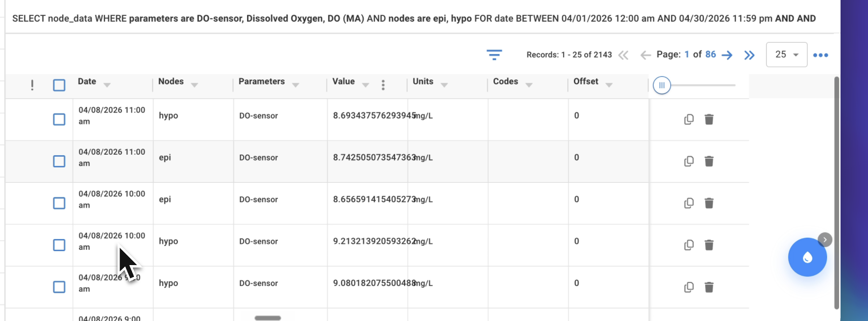Copy the hypo 8.693 record row
Screen dimensions: 868x321
[x=689, y=119]
